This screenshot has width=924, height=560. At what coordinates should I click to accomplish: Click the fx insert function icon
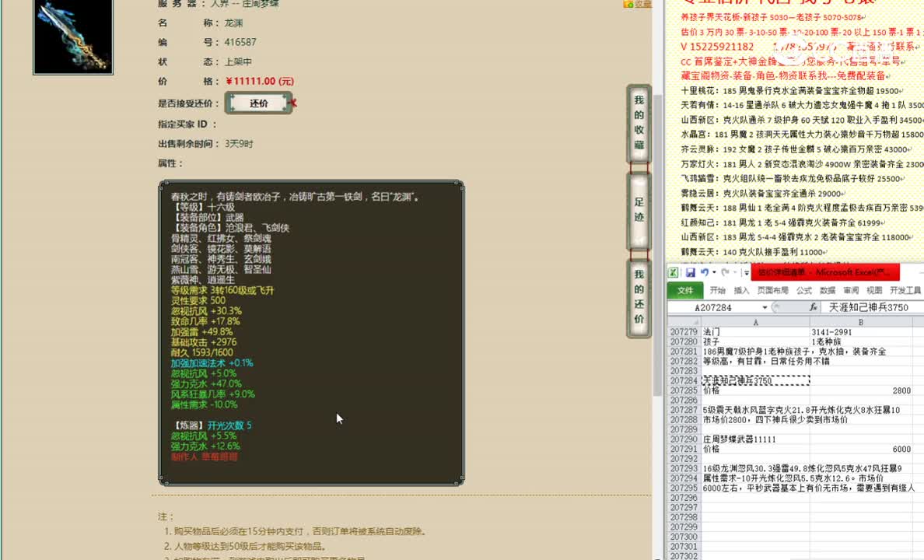(x=814, y=307)
